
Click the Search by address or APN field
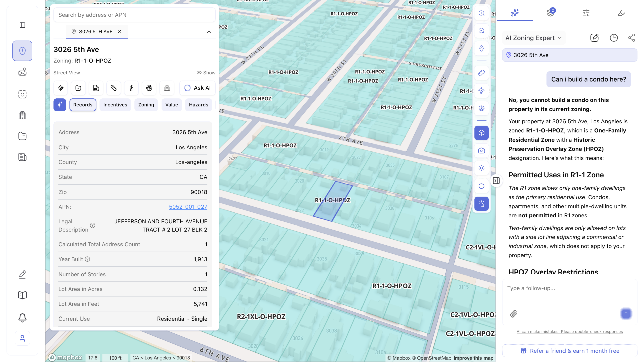(x=134, y=15)
